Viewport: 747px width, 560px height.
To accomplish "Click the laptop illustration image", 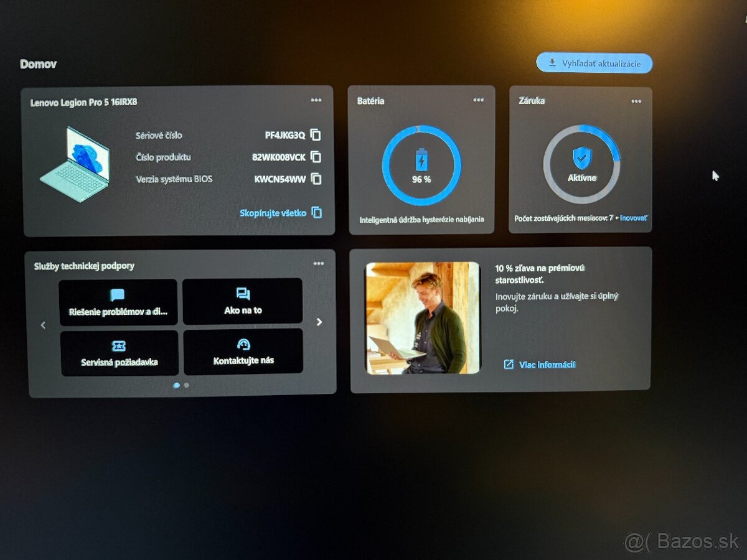I will coord(75,163).
